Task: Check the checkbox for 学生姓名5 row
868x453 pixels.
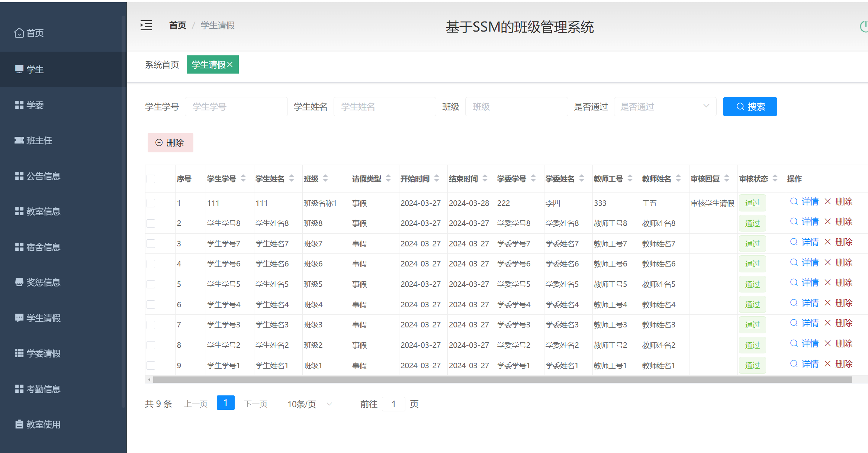Action: pos(151,284)
